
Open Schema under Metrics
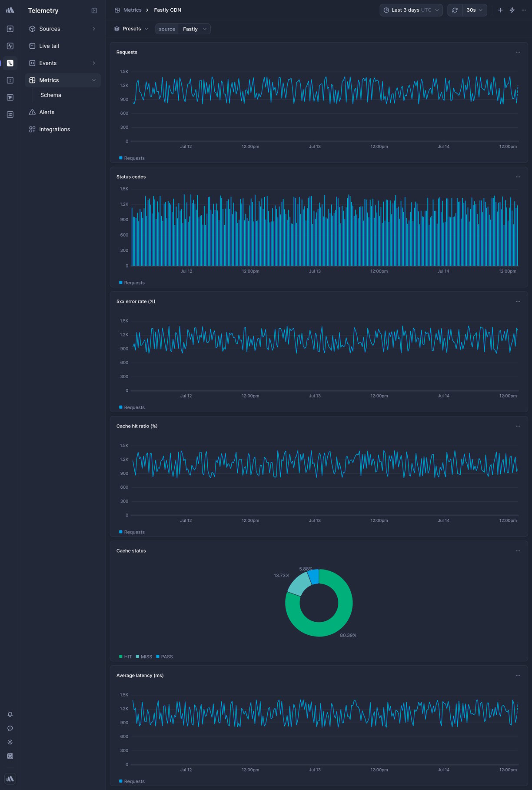click(51, 95)
